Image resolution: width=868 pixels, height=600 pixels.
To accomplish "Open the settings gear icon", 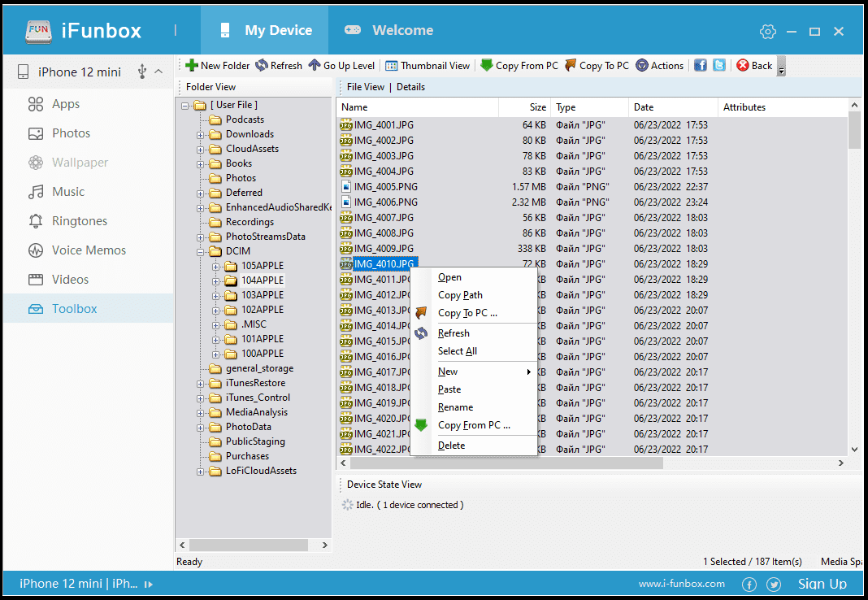I will click(768, 32).
